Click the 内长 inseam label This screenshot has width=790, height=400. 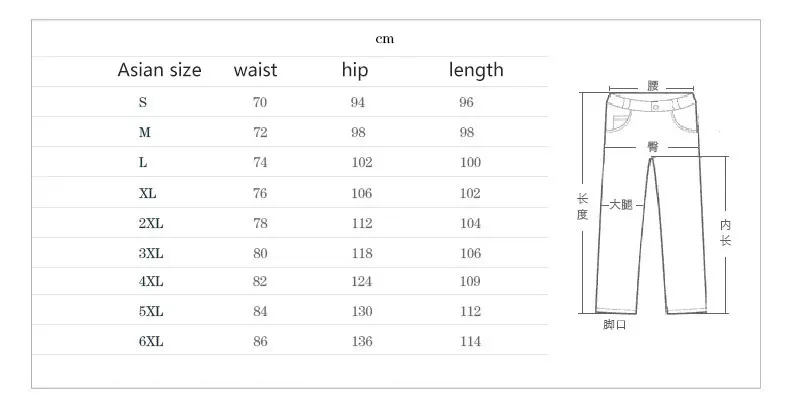(x=725, y=232)
